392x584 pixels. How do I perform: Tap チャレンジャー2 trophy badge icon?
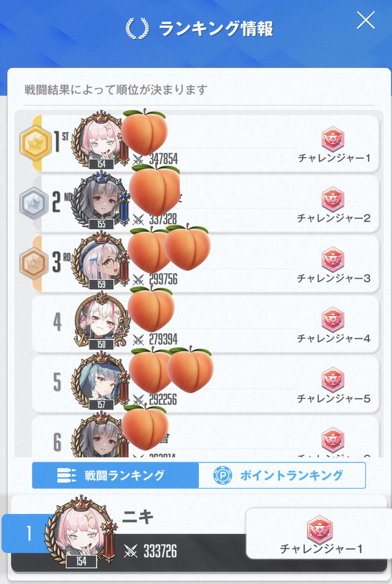coord(333,199)
